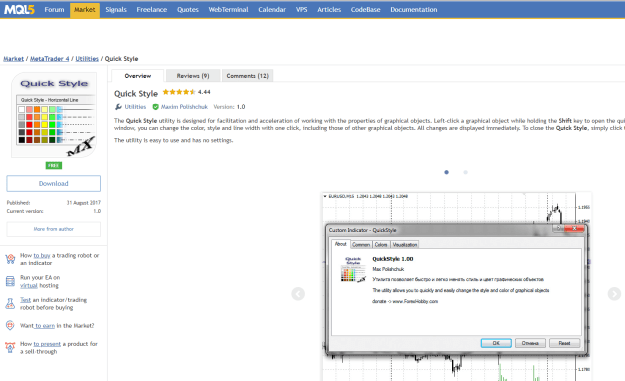625x381 pixels.
Task: Open the Quotes page
Action: tap(187, 10)
